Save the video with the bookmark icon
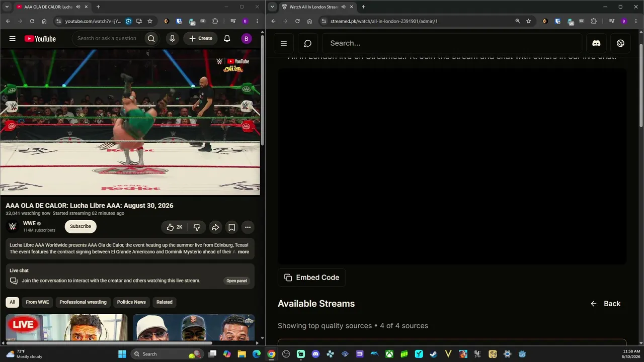The width and height of the screenshot is (644, 362). (231, 227)
